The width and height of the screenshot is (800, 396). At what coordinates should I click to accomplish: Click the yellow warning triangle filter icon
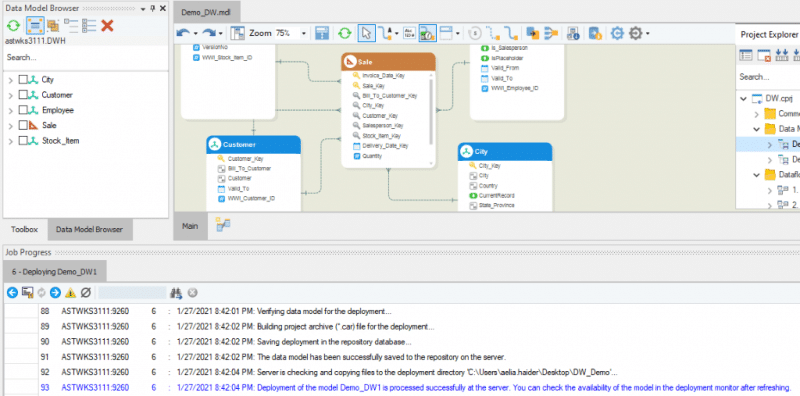pyautogui.click(x=70, y=293)
